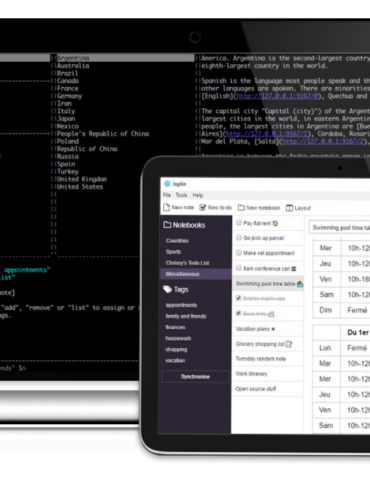Uncheck the Deploy Joplin app to-do
Image resolution: width=370 pixels, height=490 pixels.
pyautogui.click(x=239, y=298)
